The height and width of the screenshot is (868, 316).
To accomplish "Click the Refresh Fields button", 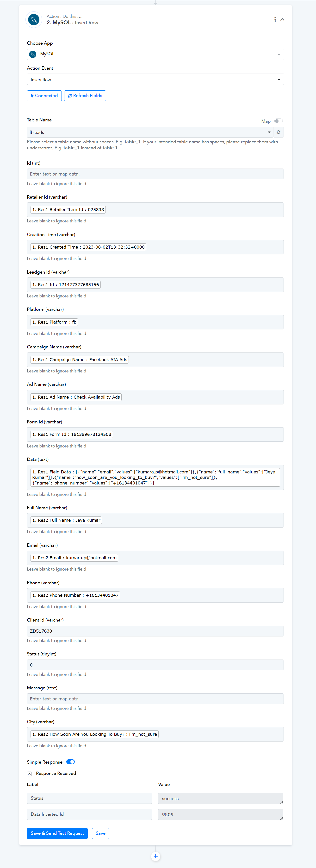I will tap(85, 96).
